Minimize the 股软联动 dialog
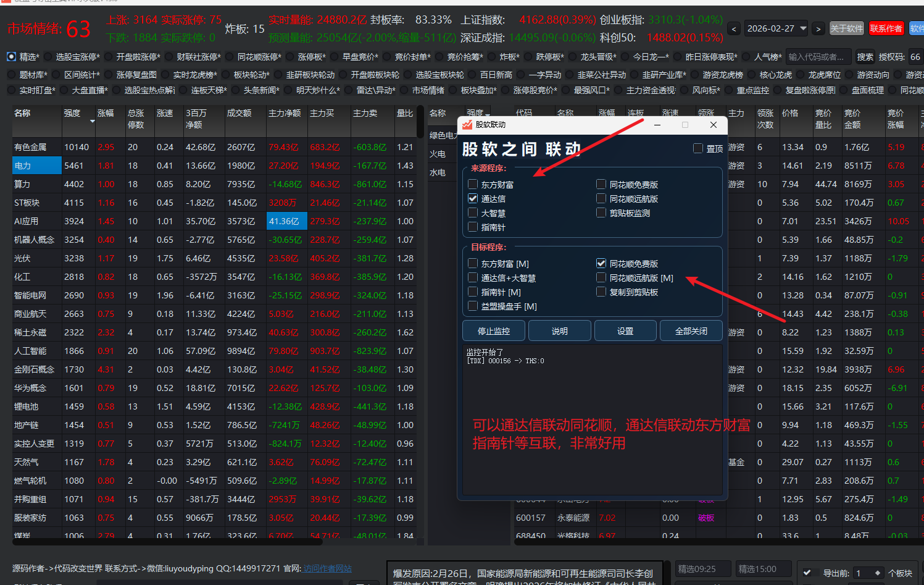Viewport: 924px width, 585px height. pyautogui.click(x=657, y=125)
